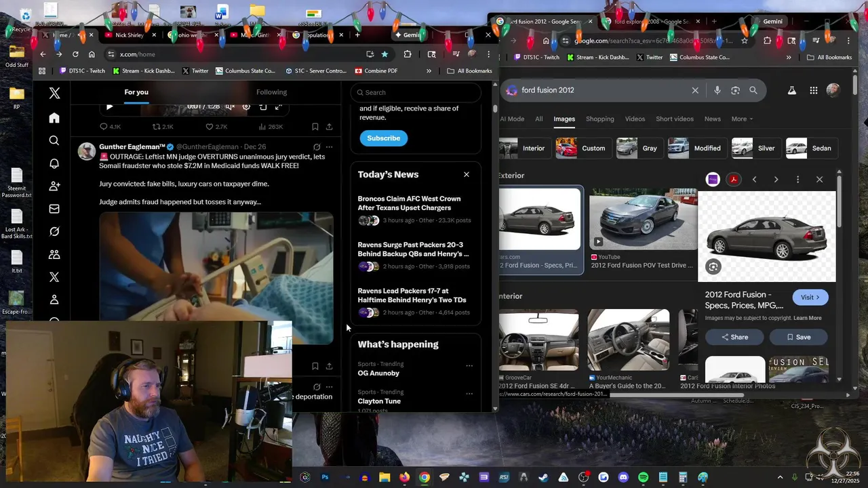This screenshot has width=868, height=488.
Task: Switch to the Following tab on X
Action: (x=271, y=92)
